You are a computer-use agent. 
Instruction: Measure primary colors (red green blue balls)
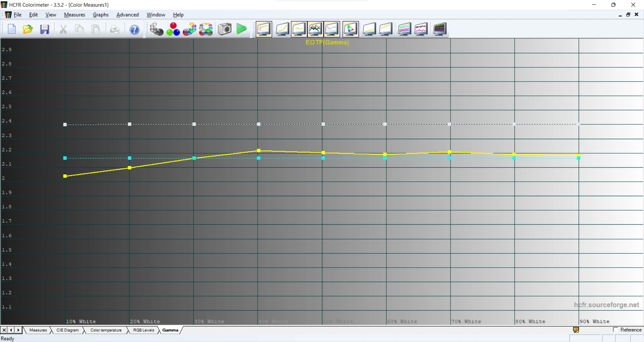coord(173,29)
